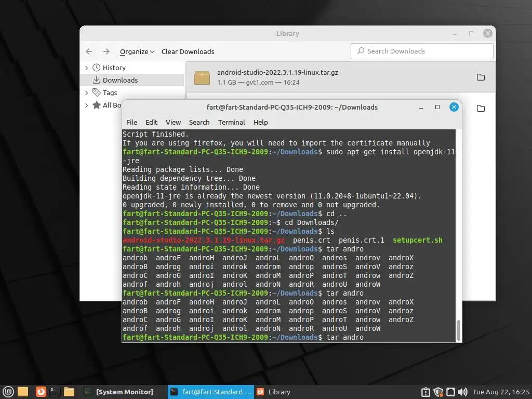
Task: Click 'Script finished.' line in terminal
Action: point(155,134)
